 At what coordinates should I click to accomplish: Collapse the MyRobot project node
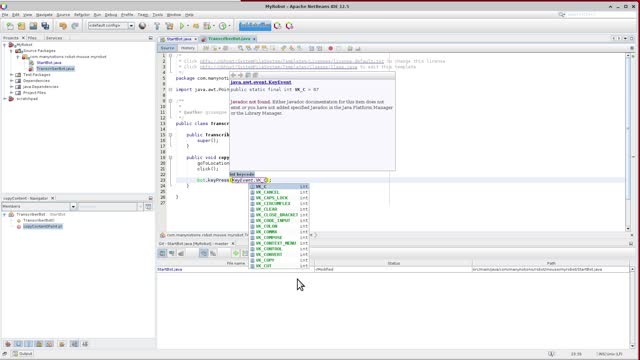point(5,45)
